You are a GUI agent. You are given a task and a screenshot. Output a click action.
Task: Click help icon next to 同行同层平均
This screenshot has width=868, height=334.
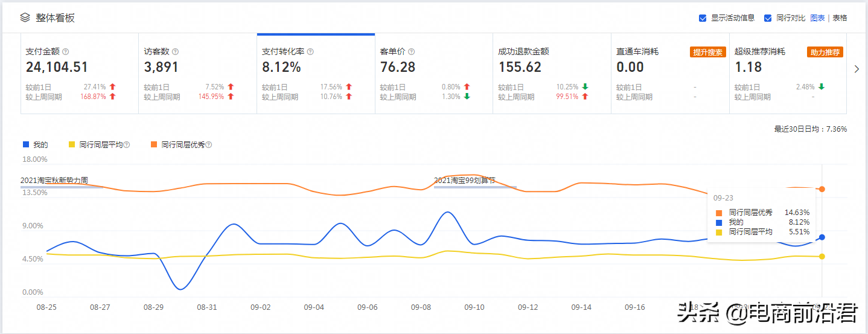pyautogui.click(x=127, y=145)
